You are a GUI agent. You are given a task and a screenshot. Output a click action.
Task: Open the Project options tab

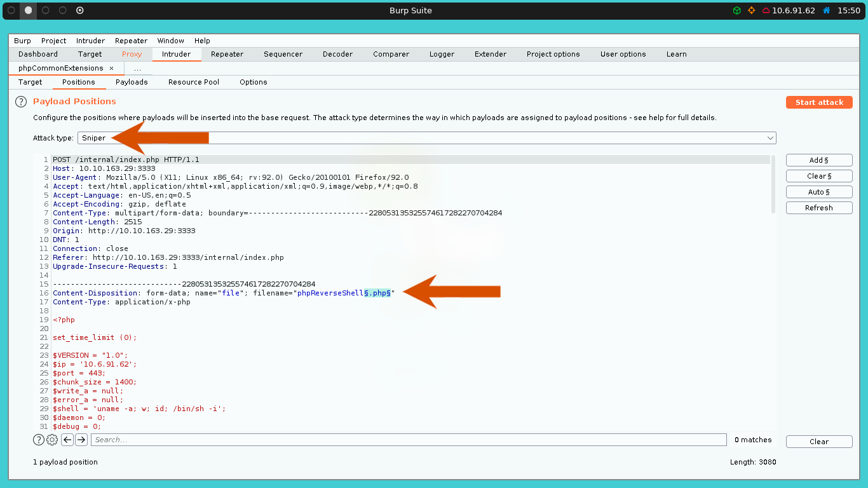553,54
